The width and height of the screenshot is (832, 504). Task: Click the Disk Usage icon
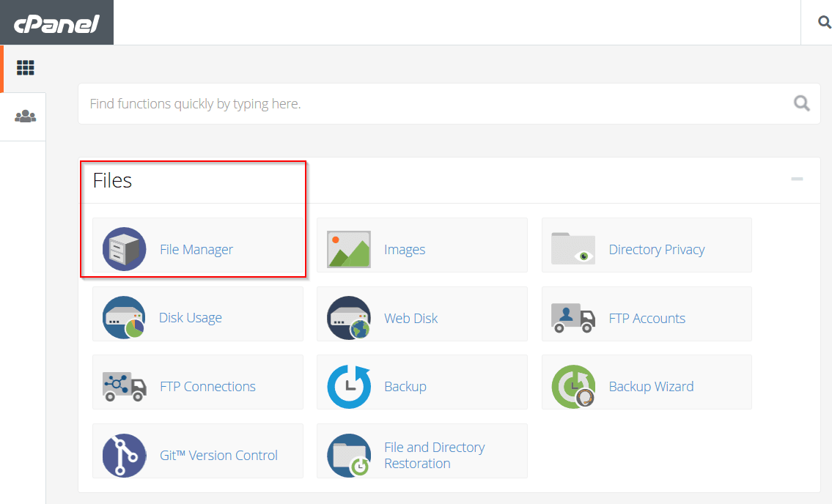coord(124,317)
